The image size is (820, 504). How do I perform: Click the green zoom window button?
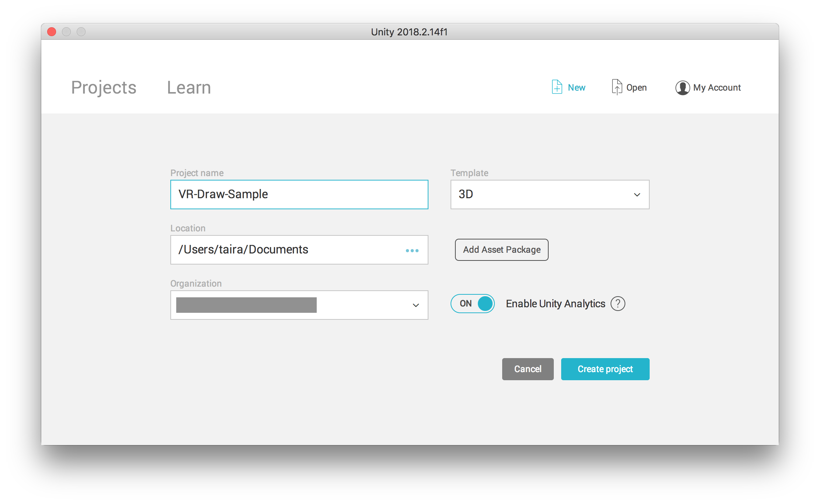click(81, 32)
